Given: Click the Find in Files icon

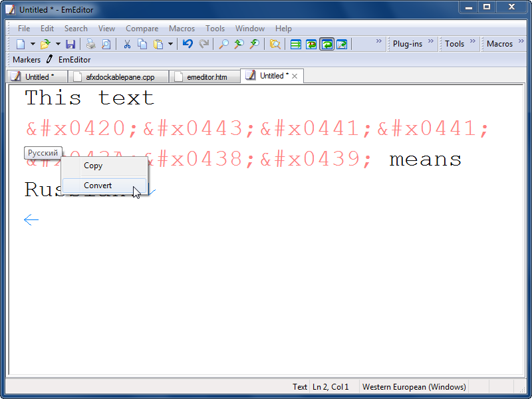Looking at the screenshot, I should [275, 44].
